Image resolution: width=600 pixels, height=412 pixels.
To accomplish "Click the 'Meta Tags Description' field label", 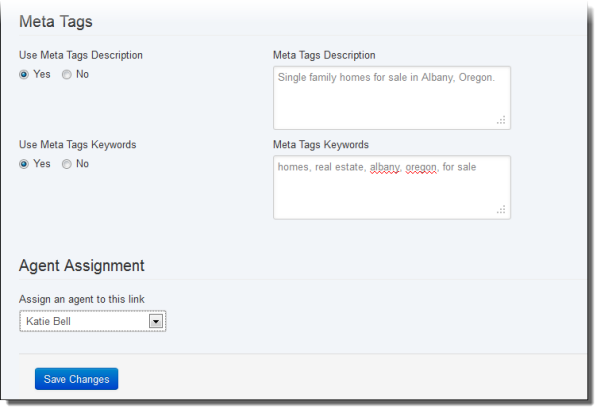I will point(324,55).
